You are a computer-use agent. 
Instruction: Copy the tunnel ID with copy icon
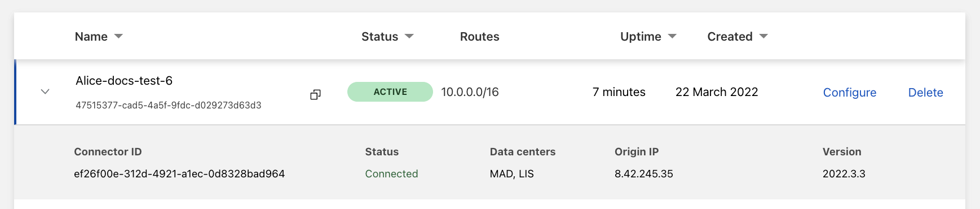(x=316, y=94)
